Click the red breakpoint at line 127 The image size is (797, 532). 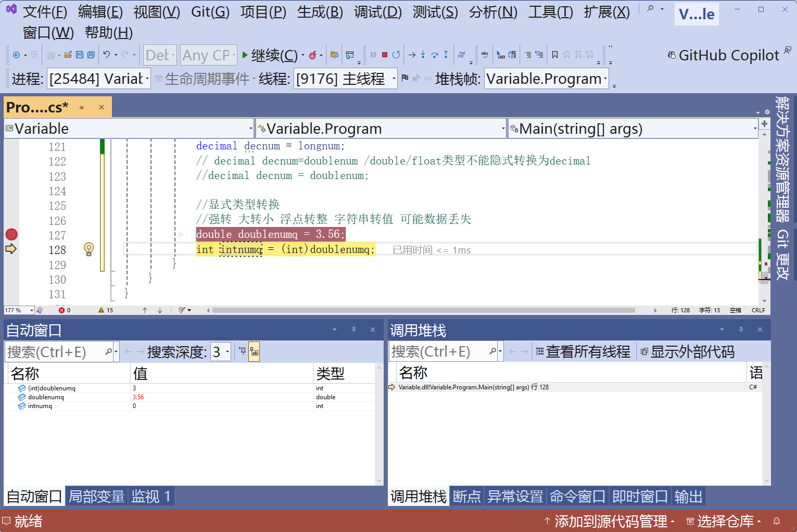point(11,234)
